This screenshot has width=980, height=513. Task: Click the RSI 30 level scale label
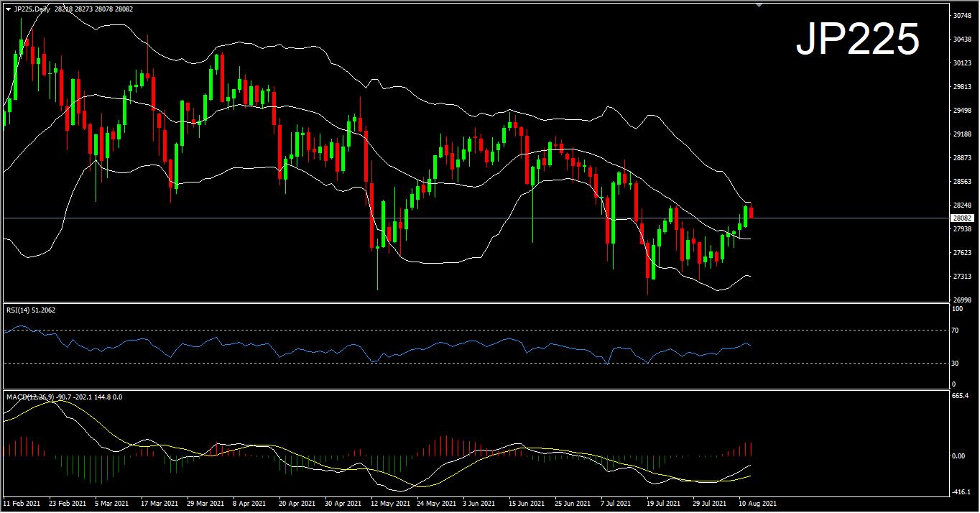pyautogui.click(x=955, y=364)
